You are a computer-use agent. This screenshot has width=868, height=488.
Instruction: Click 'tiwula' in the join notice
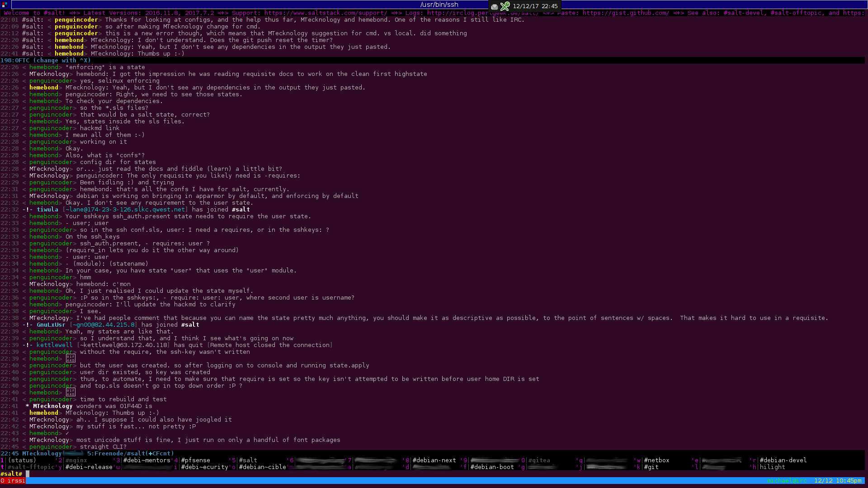point(47,210)
